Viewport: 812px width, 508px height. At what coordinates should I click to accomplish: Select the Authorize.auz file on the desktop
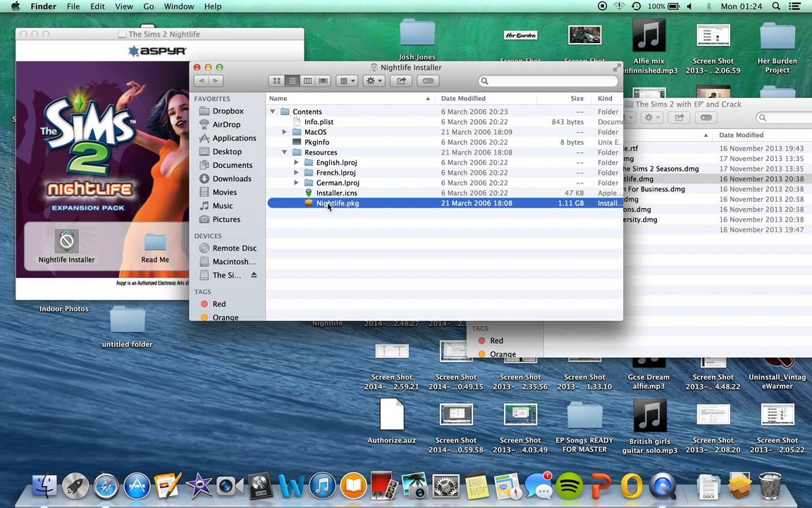click(x=391, y=421)
